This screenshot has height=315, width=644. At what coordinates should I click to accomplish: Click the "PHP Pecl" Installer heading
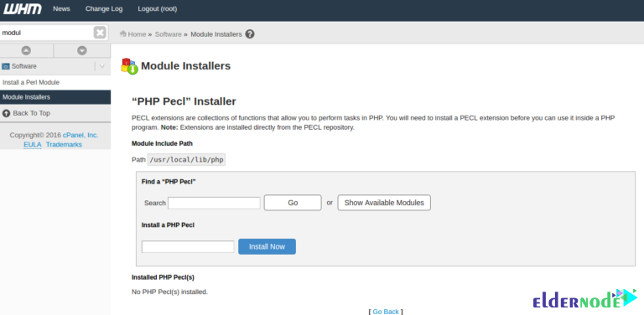184,101
